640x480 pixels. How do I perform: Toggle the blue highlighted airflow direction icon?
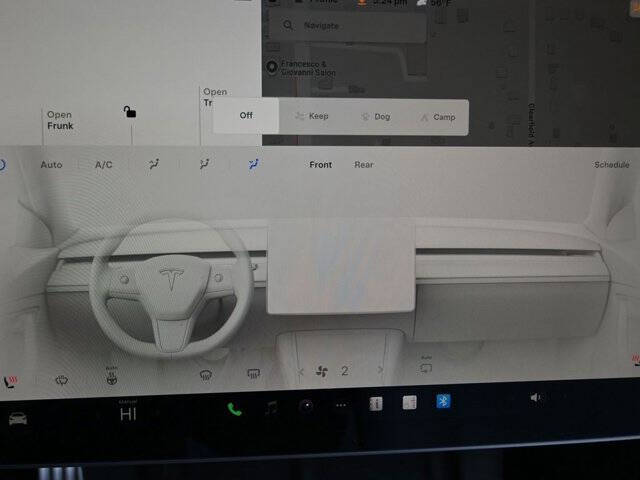click(x=253, y=164)
